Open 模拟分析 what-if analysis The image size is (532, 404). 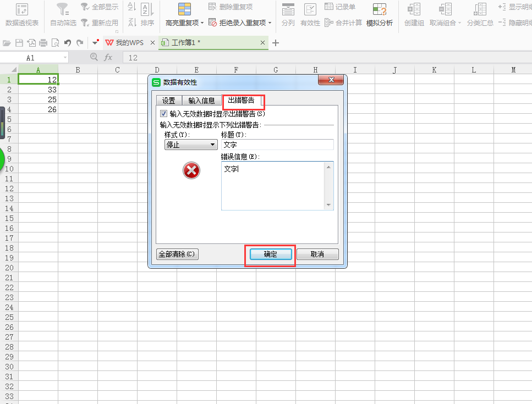380,14
